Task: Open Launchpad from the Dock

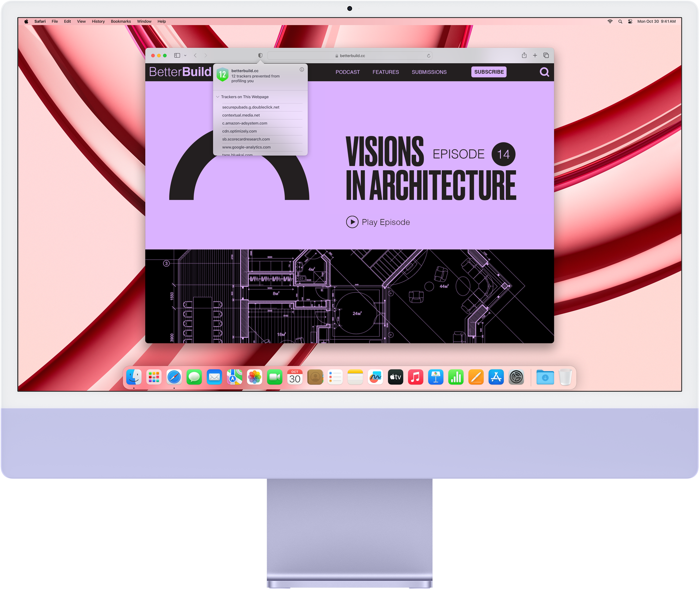Action: [154, 377]
